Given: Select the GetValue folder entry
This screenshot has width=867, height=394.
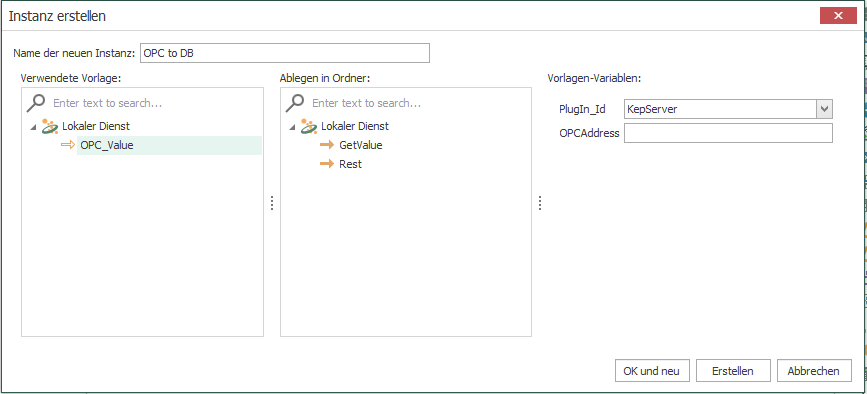Looking at the screenshot, I should 361,145.
